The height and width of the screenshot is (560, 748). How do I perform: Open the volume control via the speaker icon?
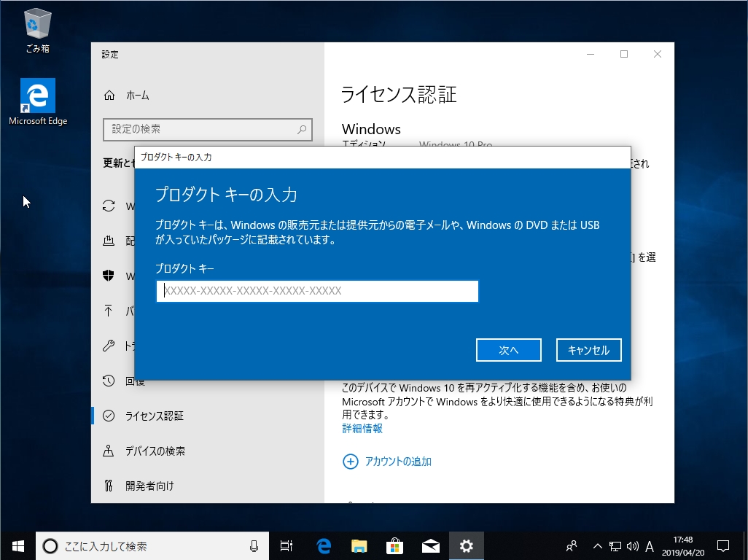(631, 545)
